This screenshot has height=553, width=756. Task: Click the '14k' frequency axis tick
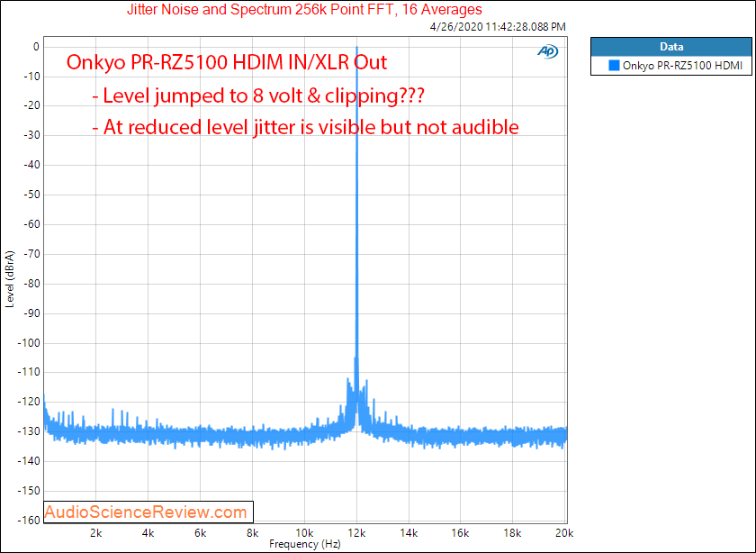coord(409,533)
